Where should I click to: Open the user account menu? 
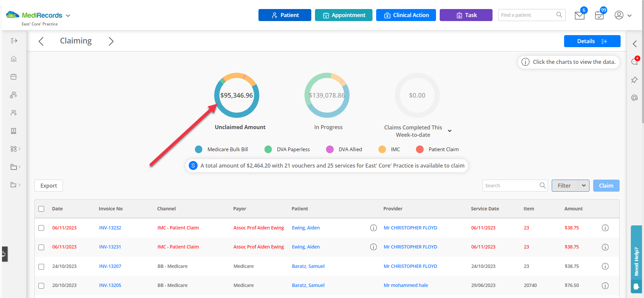(623, 15)
